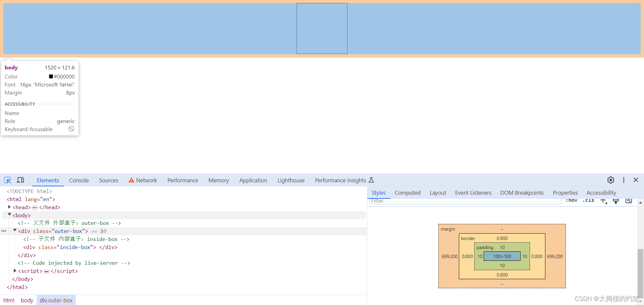Screen dimensions: 644x305
Task: Click the Network tab warning icon
Action: [x=131, y=180]
